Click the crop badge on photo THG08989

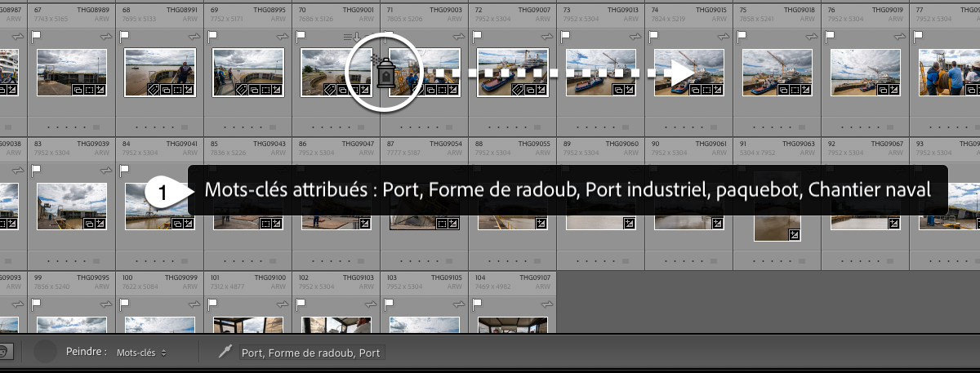coord(89,89)
